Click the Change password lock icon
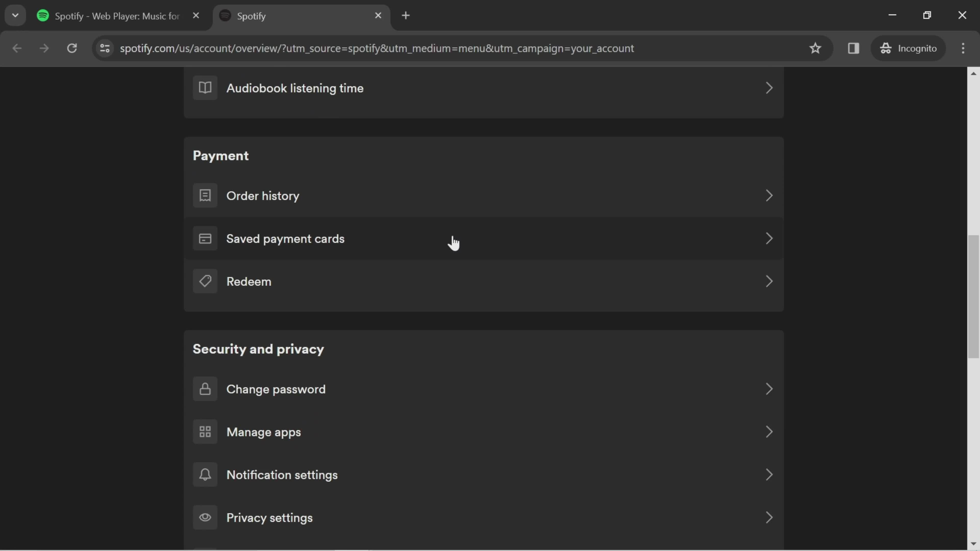 click(x=205, y=389)
